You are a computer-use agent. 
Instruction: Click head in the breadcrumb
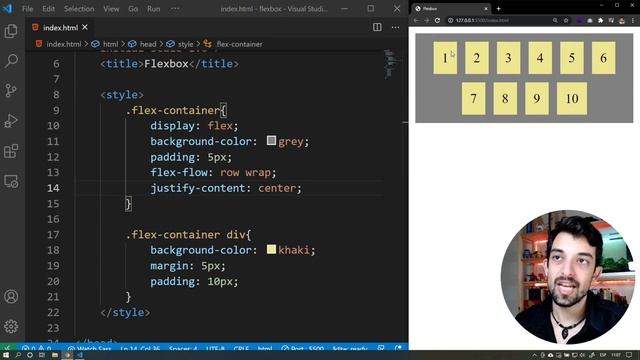148,44
